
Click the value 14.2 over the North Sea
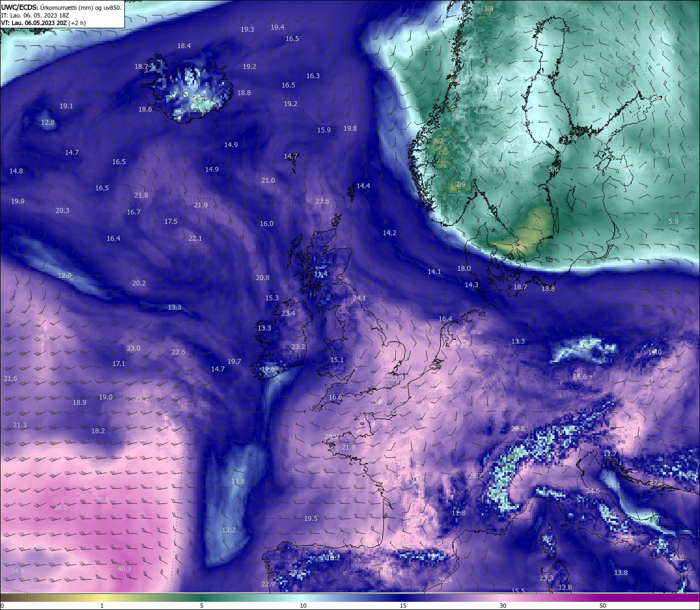[390, 233]
